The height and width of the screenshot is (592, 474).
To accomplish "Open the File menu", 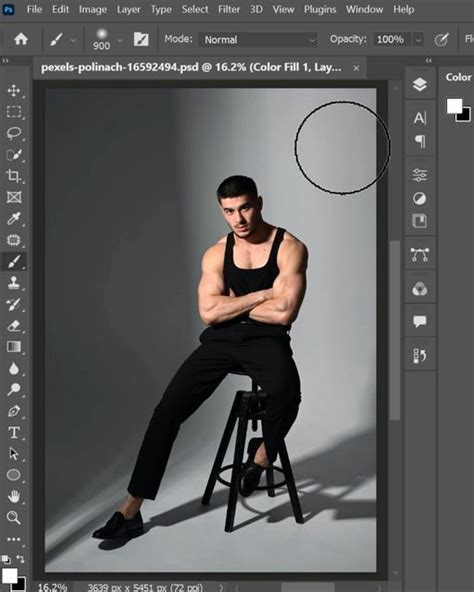I will 34,9.
